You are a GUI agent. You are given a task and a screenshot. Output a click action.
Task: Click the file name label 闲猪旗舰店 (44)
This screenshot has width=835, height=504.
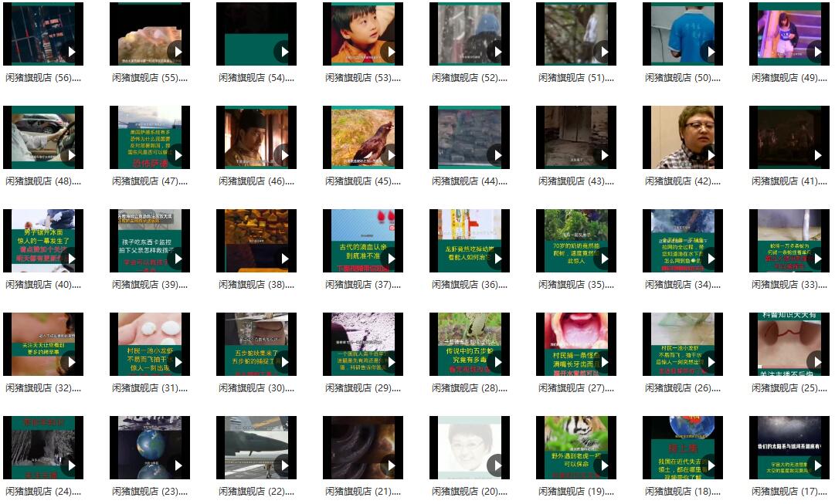pyautogui.click(x=469, y=181)
